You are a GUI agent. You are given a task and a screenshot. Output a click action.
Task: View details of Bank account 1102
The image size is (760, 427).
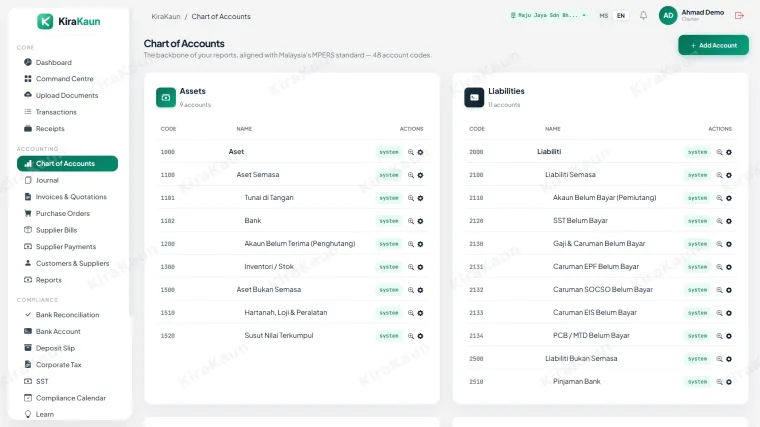click(x=411, y=221)
